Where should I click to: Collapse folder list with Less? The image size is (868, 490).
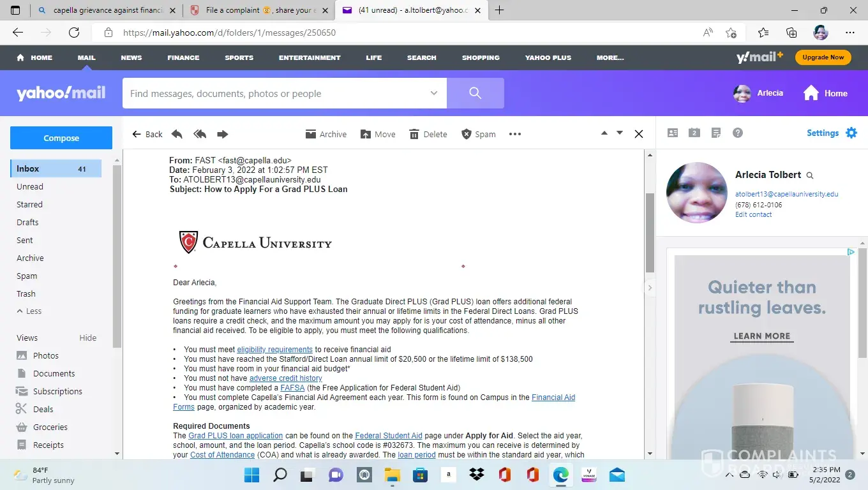(29, 311)
